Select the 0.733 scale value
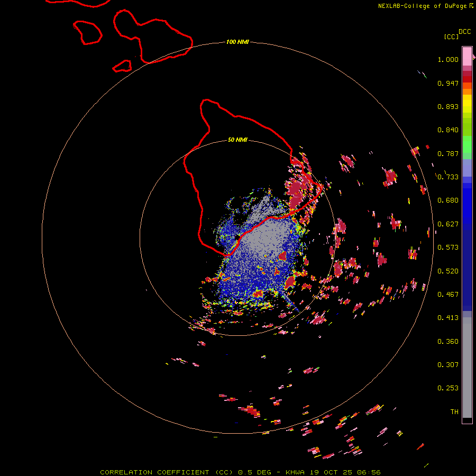This screenshot has width=476, height=476. tap(448, 177)
